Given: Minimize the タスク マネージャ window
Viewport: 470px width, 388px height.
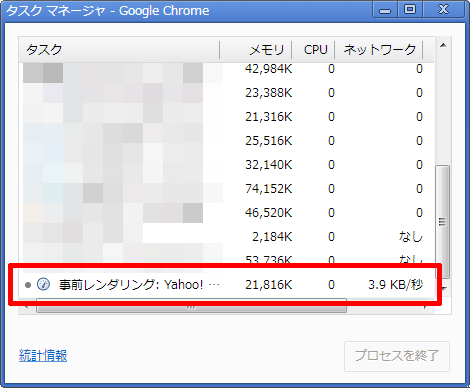Looking at the screenshot, I should tap(385, 10).
